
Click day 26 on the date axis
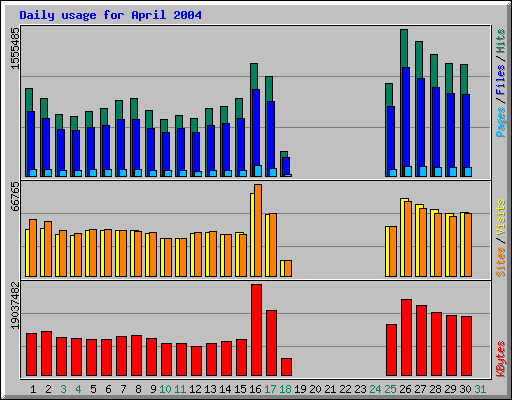click(x=405, y=389)
